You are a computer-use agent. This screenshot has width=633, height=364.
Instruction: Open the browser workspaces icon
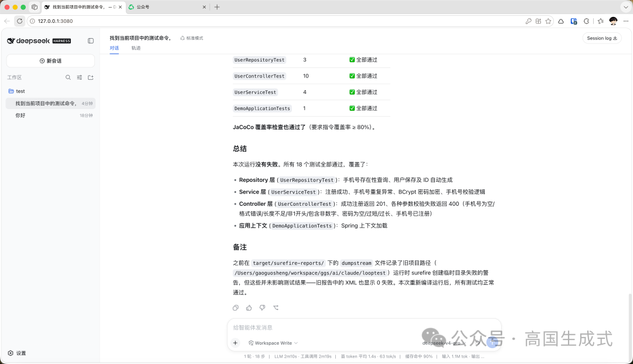coord(35,7)
